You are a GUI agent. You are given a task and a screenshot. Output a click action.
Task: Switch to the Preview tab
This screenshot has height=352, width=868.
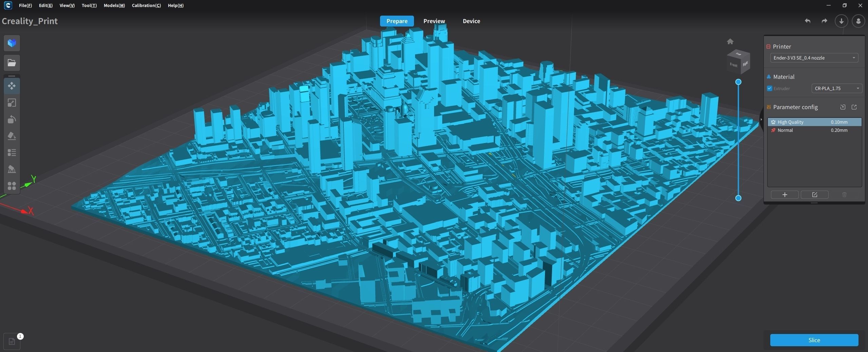click(x=434, y=21)
